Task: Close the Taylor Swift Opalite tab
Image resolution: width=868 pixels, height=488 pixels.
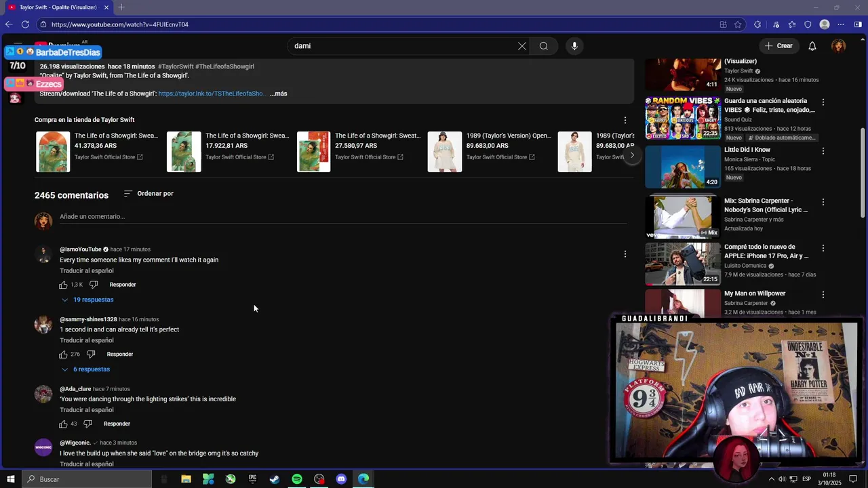Action: (x=106, y=7)
